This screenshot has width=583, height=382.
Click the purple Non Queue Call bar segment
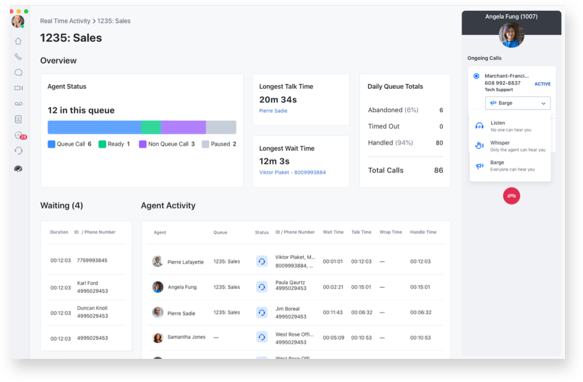click(183, 127)
